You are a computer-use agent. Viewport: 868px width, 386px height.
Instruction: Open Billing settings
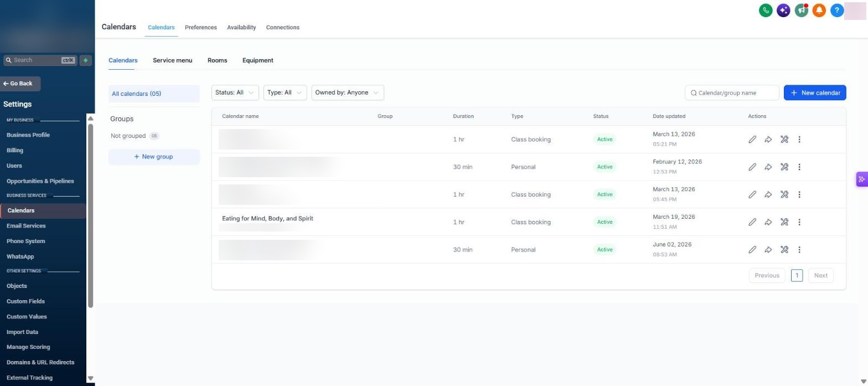[x=15, y=151]
